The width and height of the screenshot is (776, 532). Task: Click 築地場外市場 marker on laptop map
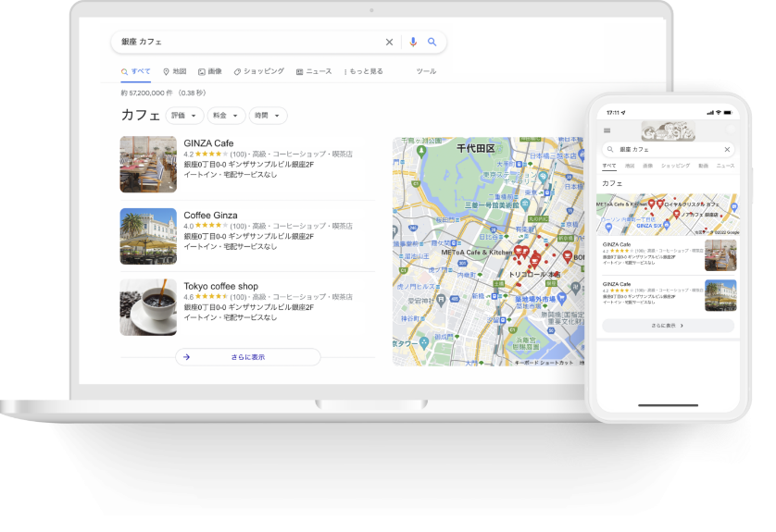coord(561,298)
